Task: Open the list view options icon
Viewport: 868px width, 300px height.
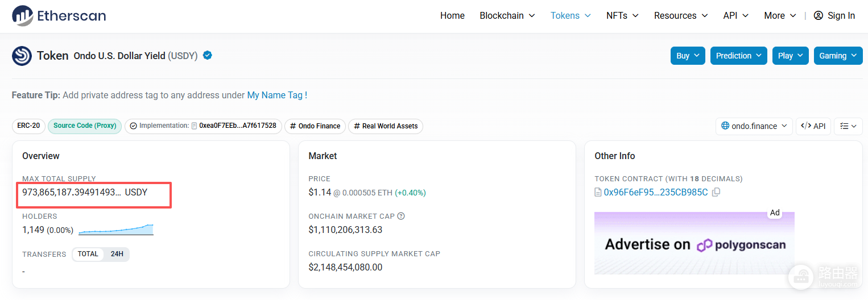Action: (x=848, y=126)
